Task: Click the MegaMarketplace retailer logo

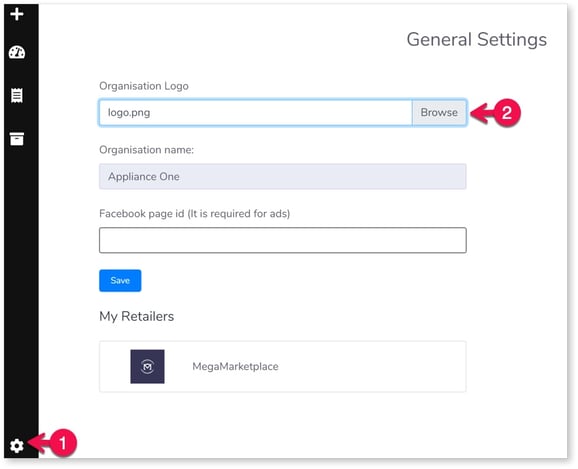Action: point(147,366)
